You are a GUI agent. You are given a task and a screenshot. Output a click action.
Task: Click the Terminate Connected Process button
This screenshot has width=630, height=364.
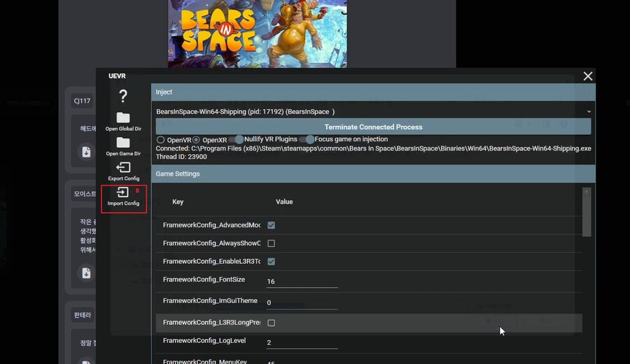coord(373,127)
